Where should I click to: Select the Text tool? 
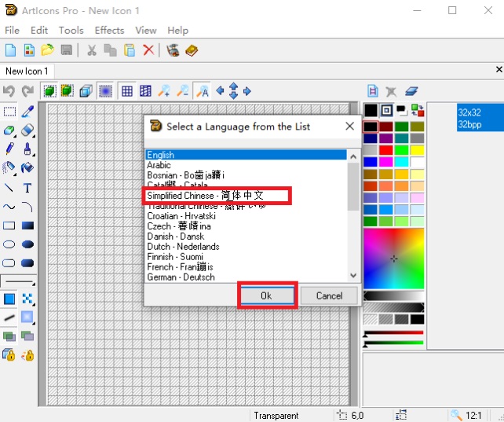27,188
